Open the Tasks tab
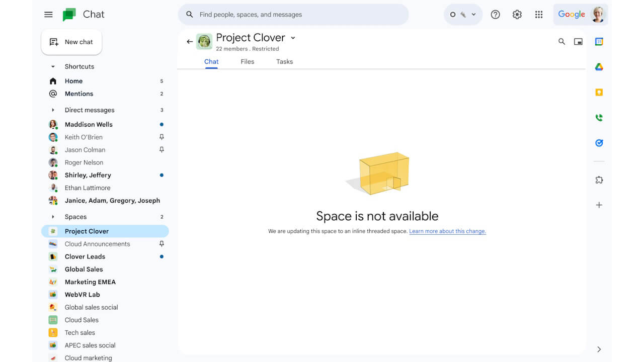Image resolution: width=644 pixels, height=362 pixels. 284,61
